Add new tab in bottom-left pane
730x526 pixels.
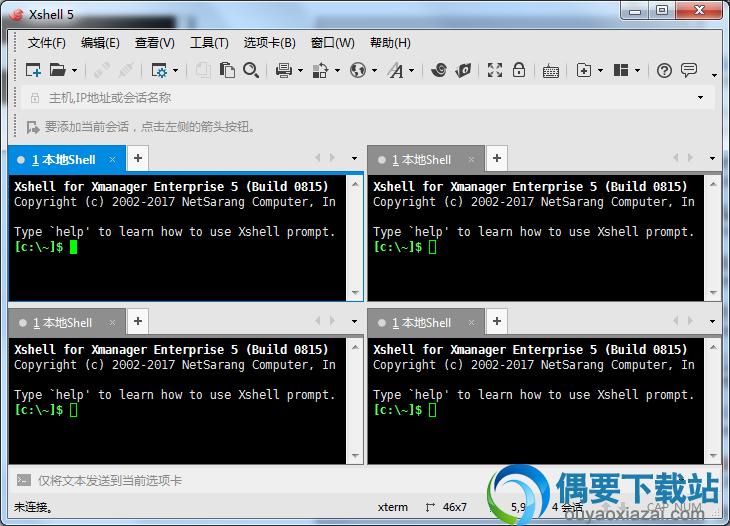click(138, 321)
